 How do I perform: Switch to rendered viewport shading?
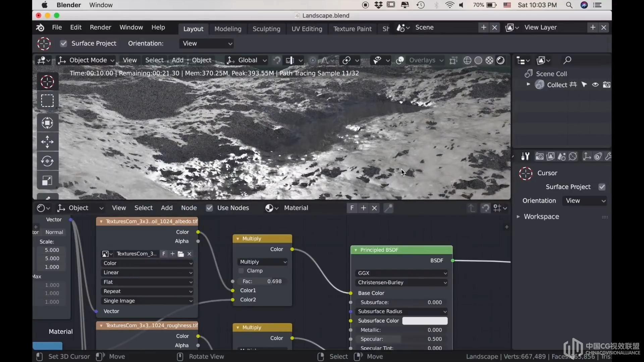pyautogui.click(x=500, y=60)
